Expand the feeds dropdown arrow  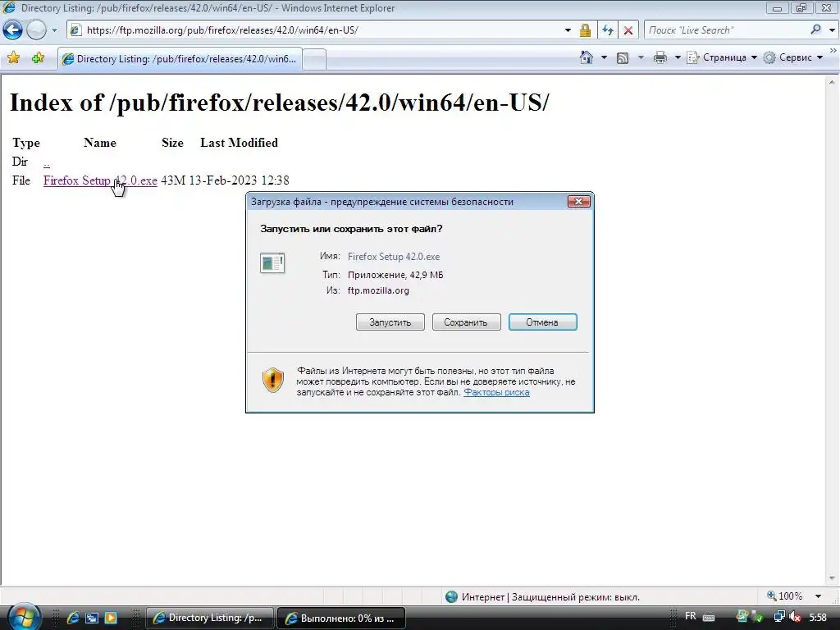(641, 57)
